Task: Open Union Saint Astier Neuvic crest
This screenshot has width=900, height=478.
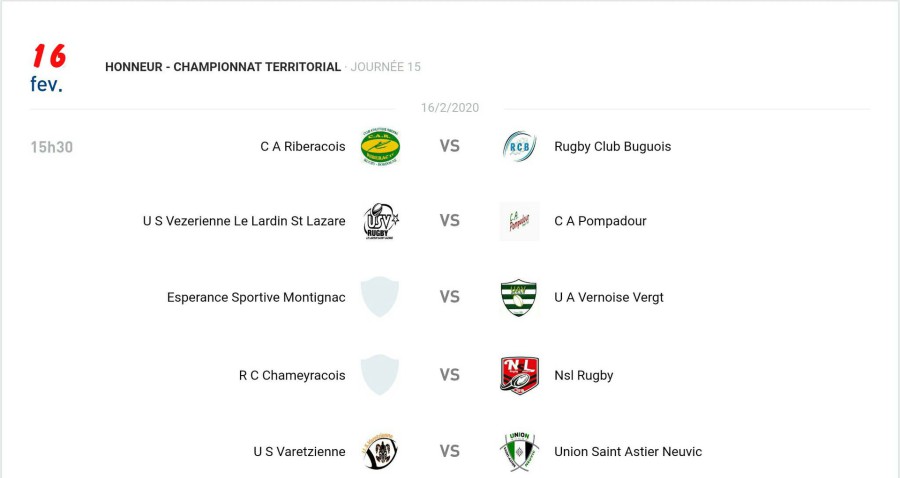Action: coord(519,452)
